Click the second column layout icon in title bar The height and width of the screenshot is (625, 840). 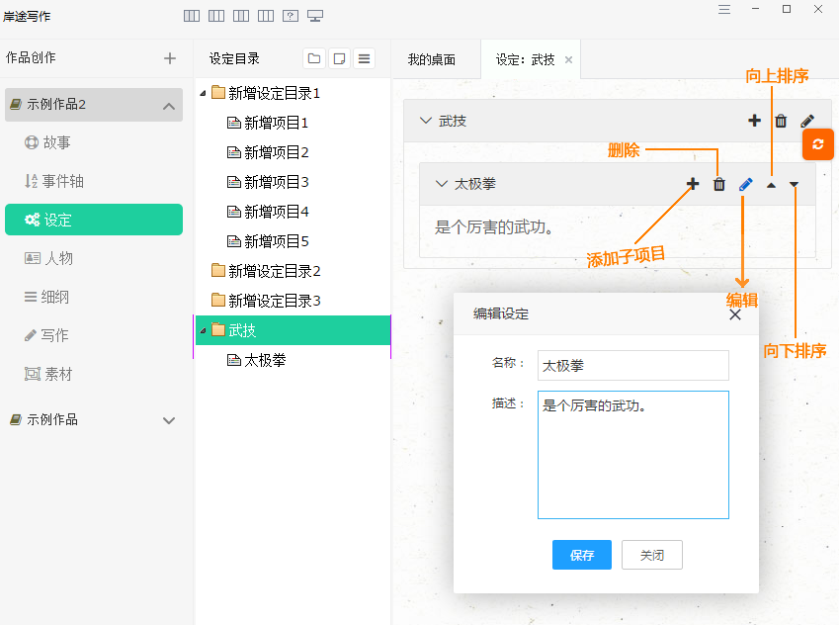pyautogui.click(x=215, y=16)
